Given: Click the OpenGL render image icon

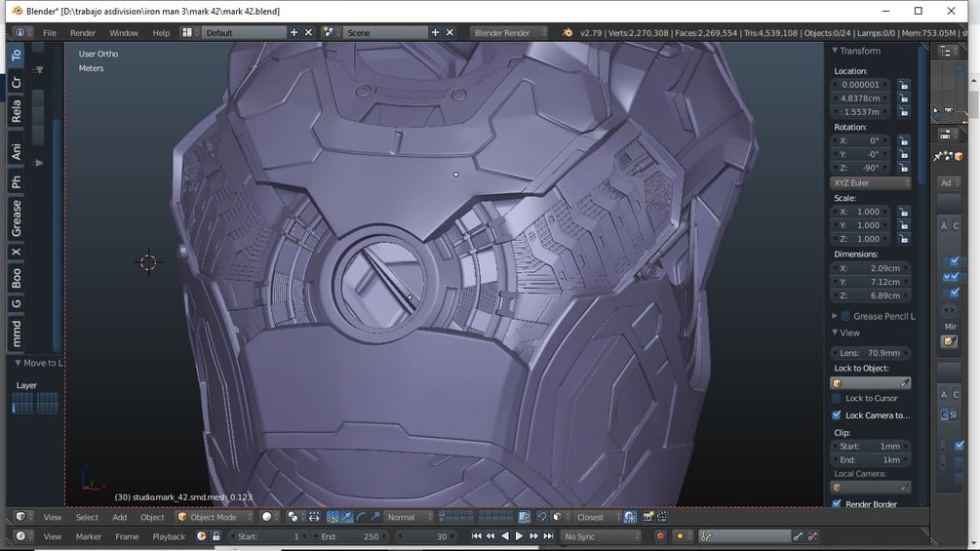Looking at the screenshot, I should [x=648, y=517].
